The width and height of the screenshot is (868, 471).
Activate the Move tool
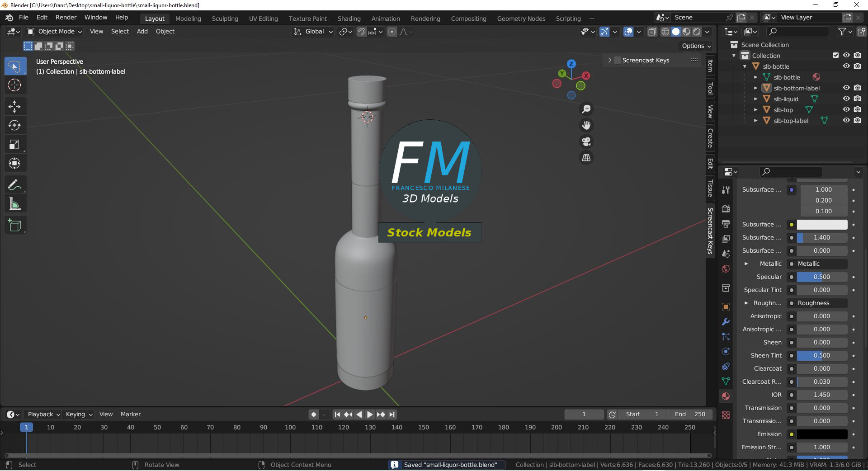[14, 106]
